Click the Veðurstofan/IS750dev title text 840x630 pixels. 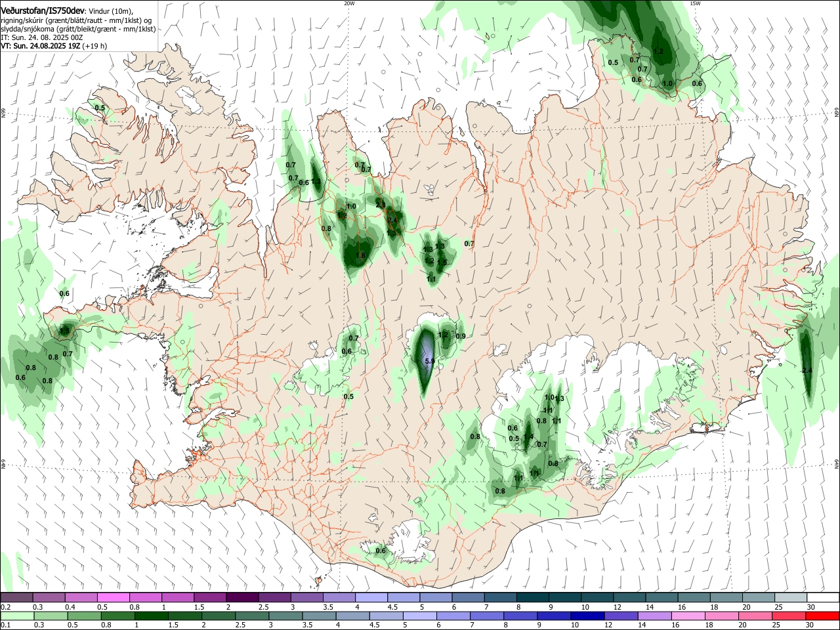pos(42,10)
